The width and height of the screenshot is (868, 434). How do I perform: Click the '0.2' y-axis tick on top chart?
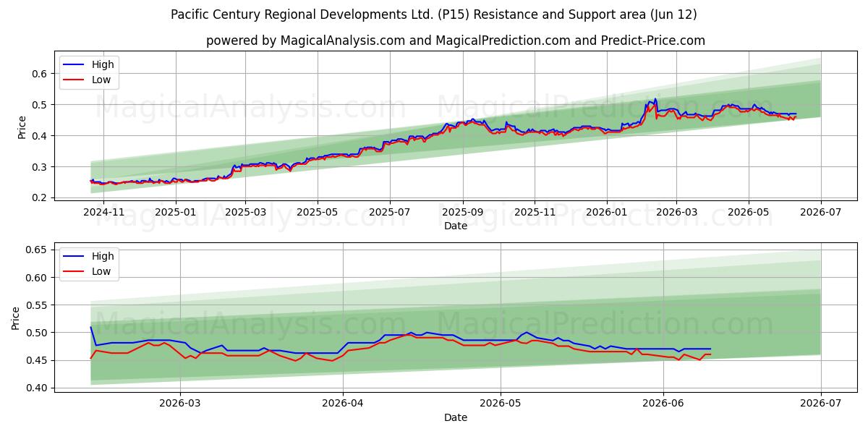coord(39,198)
